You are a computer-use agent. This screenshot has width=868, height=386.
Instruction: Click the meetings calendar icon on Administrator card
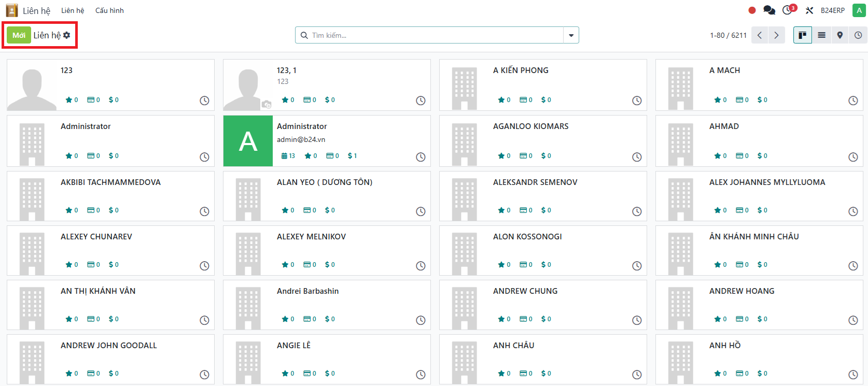tap(284, 156)
